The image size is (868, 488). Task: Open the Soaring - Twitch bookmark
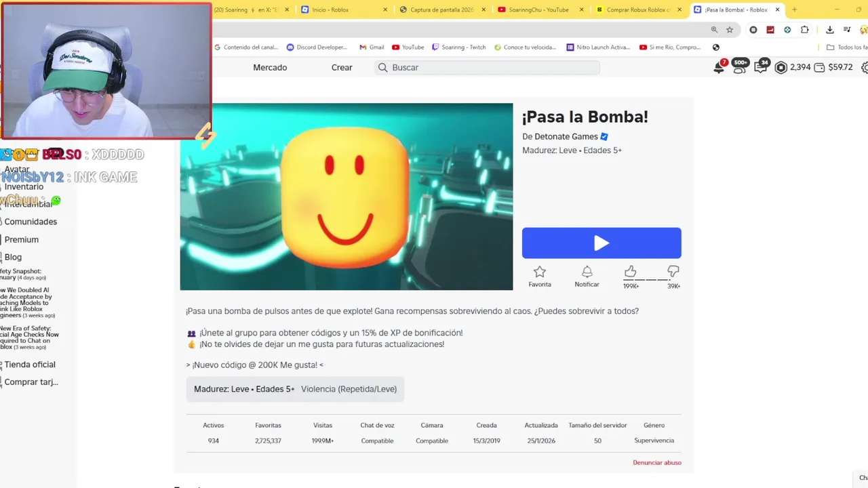459,47
